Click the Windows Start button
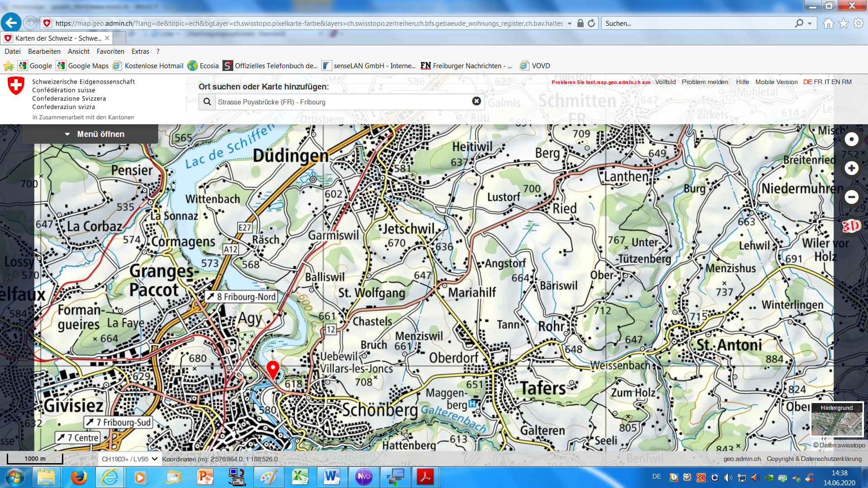Viewport: 868px width, 488px height. pos(14,477)
